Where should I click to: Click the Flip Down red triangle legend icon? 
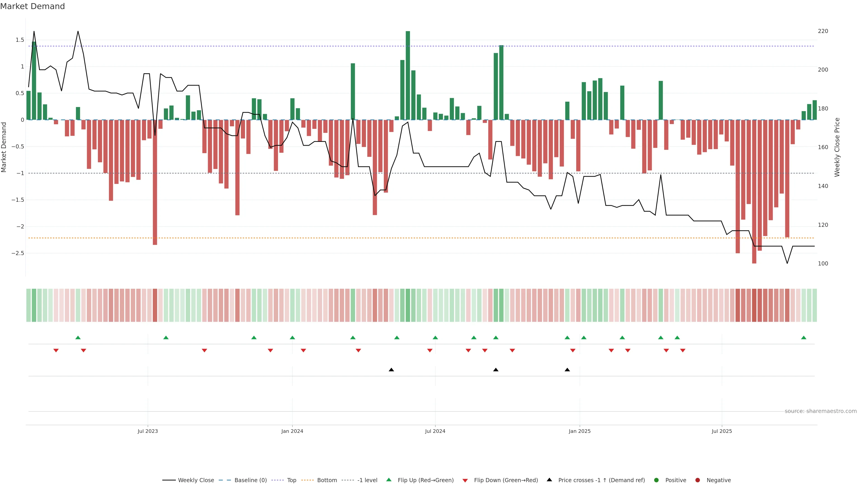[x=465, y=481]
